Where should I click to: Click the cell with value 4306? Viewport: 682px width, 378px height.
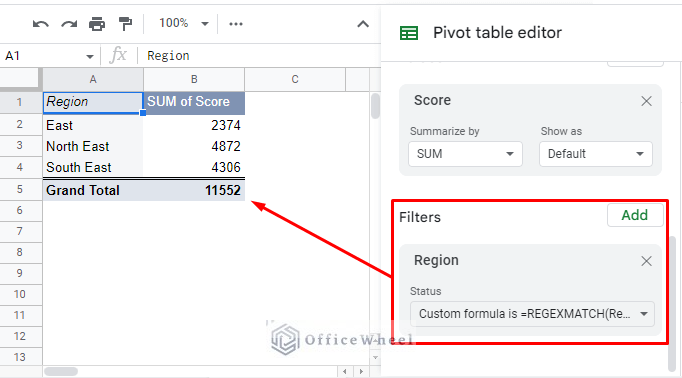194,167
